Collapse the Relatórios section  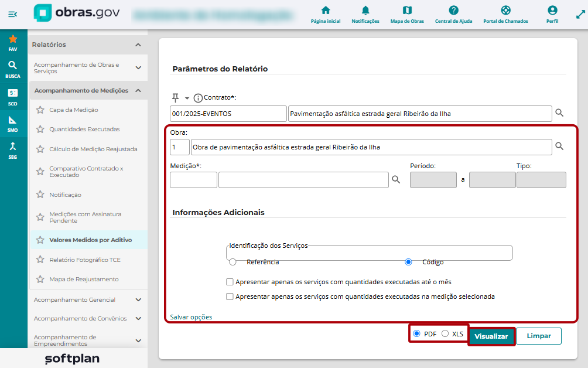point(138,45)
